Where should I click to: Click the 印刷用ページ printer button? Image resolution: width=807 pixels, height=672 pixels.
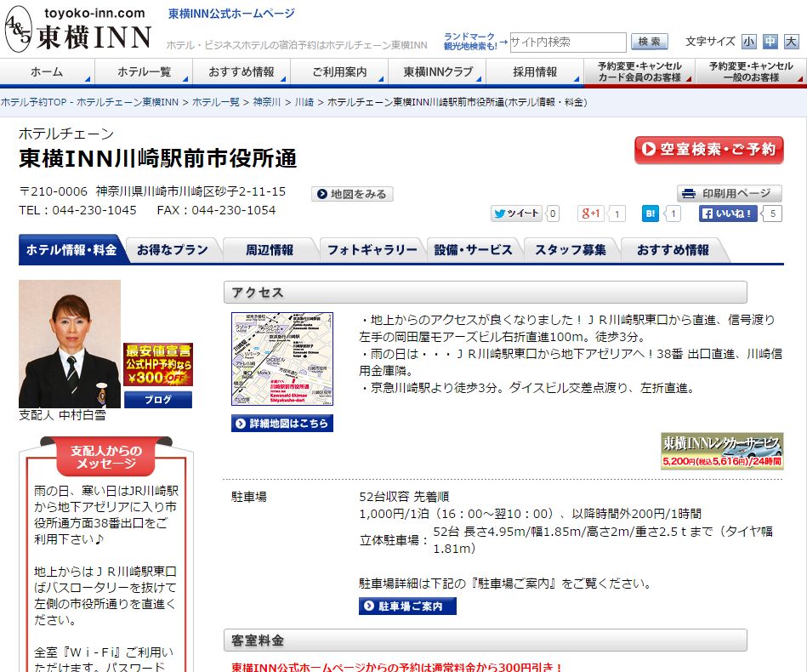(x=730, y=193)
